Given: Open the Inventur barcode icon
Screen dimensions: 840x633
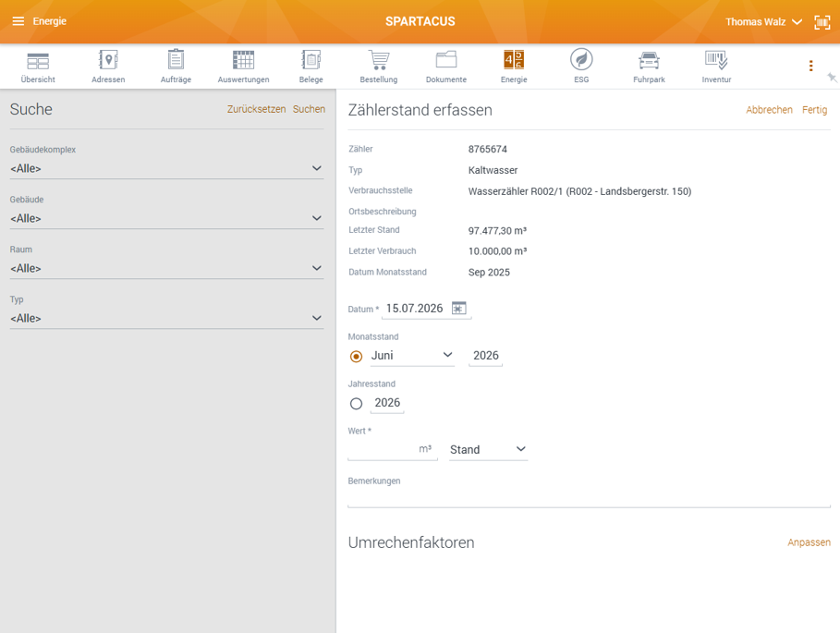Looking at the screenshot, I should [716, 60].
